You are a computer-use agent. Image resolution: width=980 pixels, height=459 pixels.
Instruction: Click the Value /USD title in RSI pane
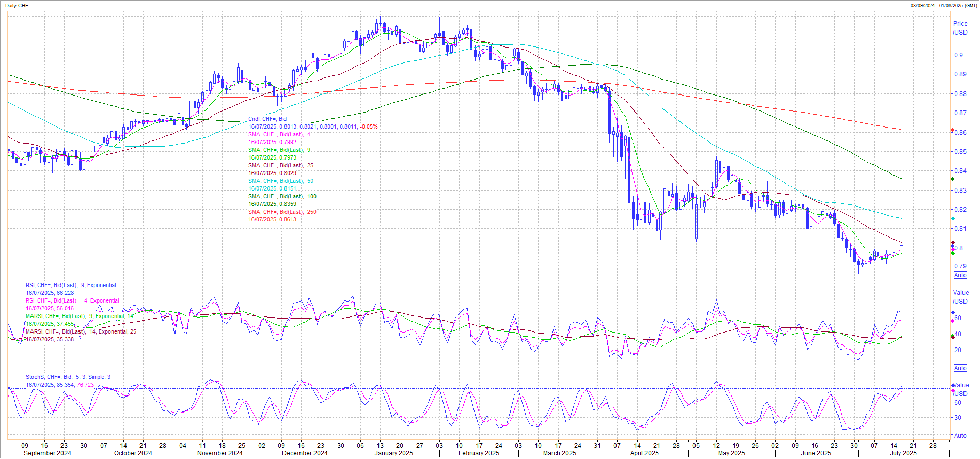(x=960, y=297)
